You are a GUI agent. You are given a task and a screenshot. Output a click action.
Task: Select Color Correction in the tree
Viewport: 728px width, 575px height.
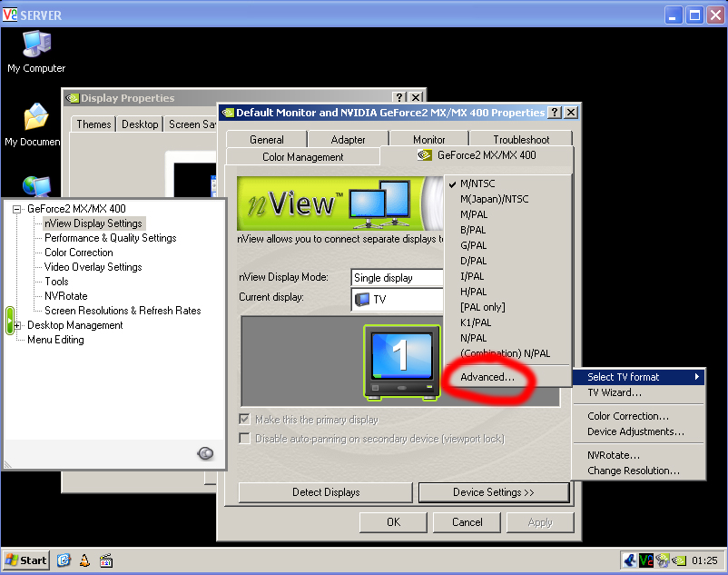point(79,253)
